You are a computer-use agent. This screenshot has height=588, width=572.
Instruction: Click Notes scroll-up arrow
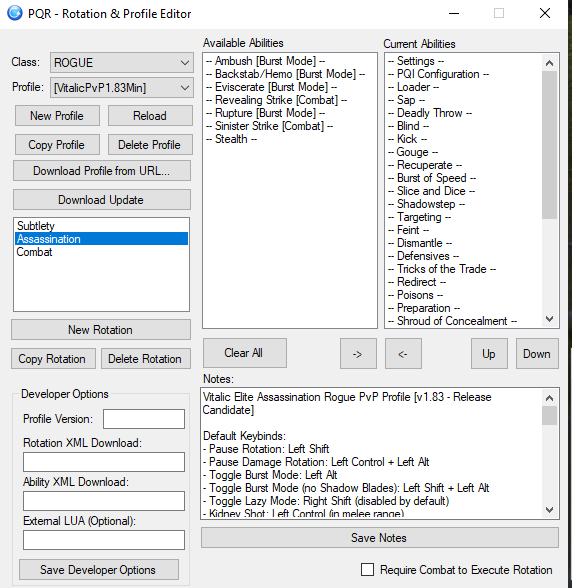click(x=549, y=398)
